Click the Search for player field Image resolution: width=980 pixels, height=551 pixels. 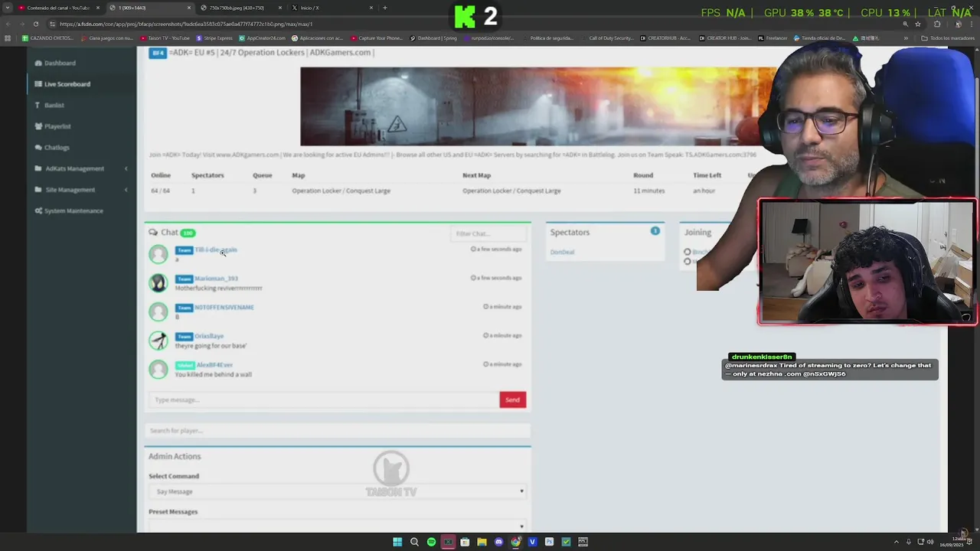(338, 431)
